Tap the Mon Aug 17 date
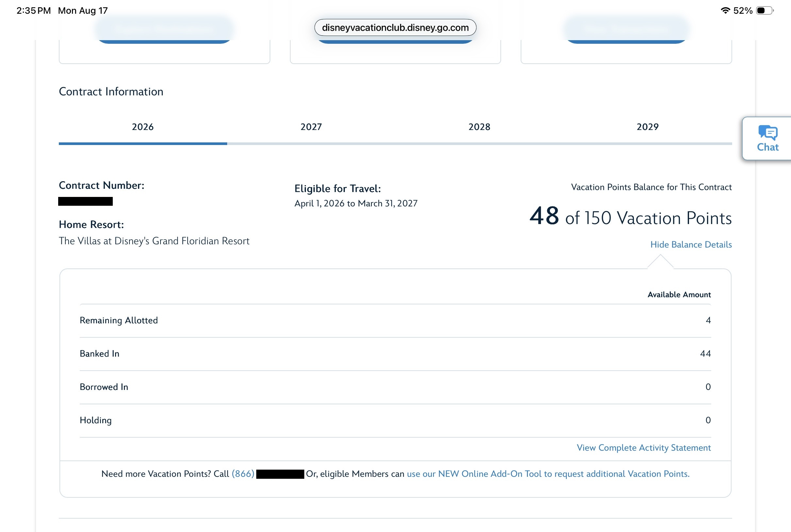The height and width of the screenshot is (532, 791). tap(83, 10)
